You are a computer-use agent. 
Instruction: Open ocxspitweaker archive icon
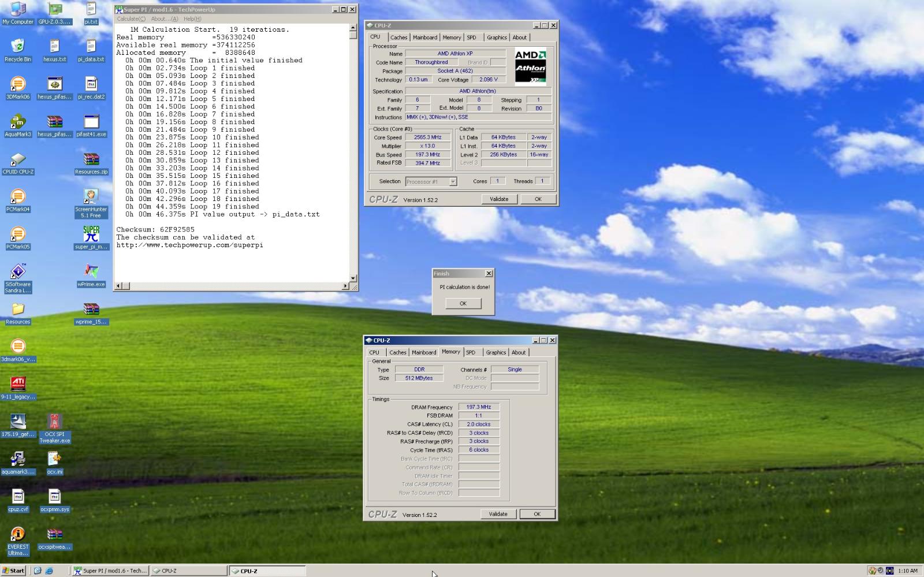pos(54,538)
